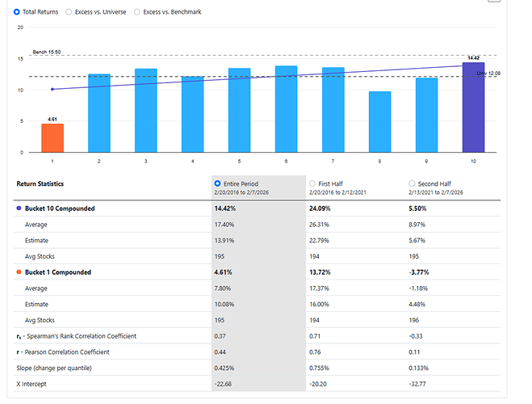Click the Slope (change per quantile) label

pos(62,368)
